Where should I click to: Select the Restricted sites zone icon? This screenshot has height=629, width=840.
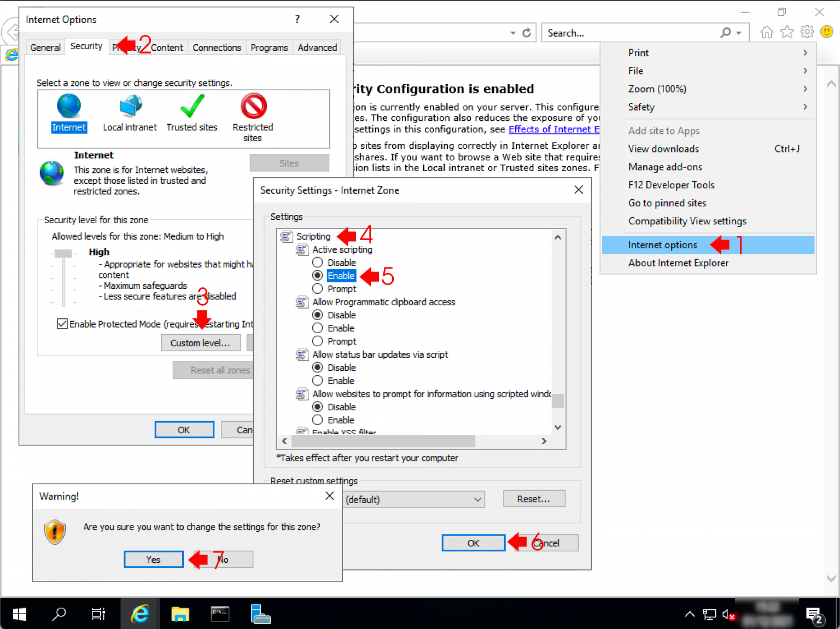click(x=252, y=106)
